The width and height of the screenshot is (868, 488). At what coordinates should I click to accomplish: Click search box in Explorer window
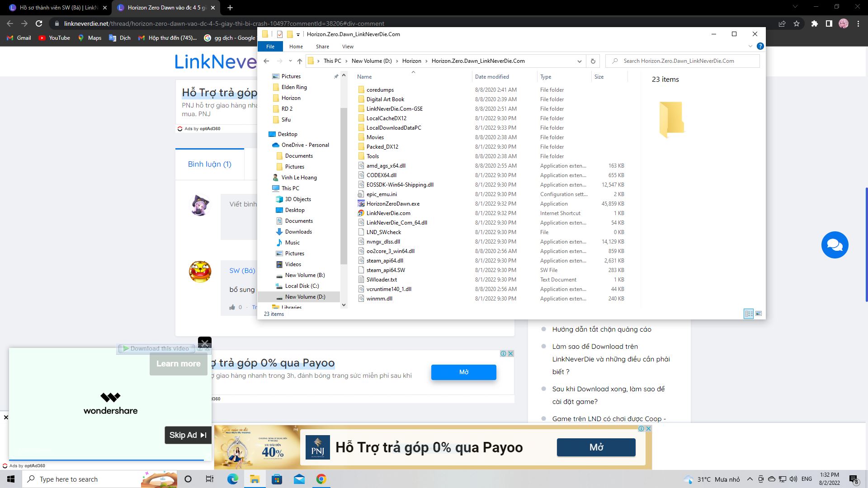point(683,61)
